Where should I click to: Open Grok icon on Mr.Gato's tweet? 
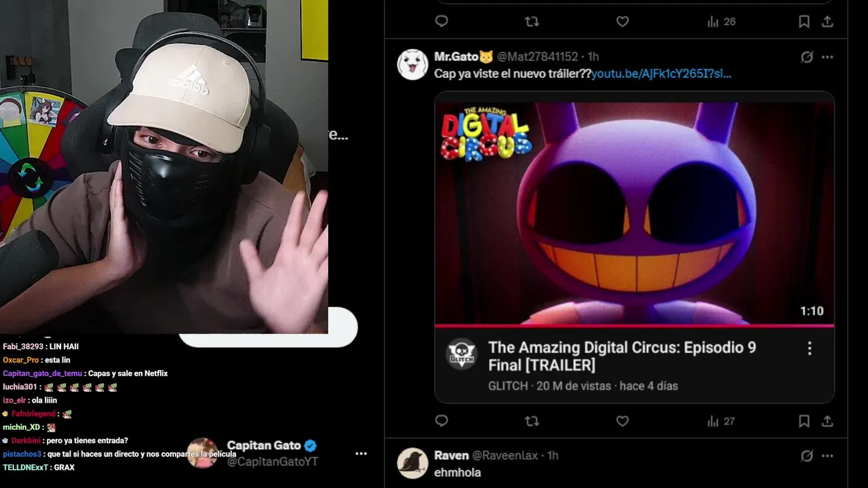(x=807, y=57)
